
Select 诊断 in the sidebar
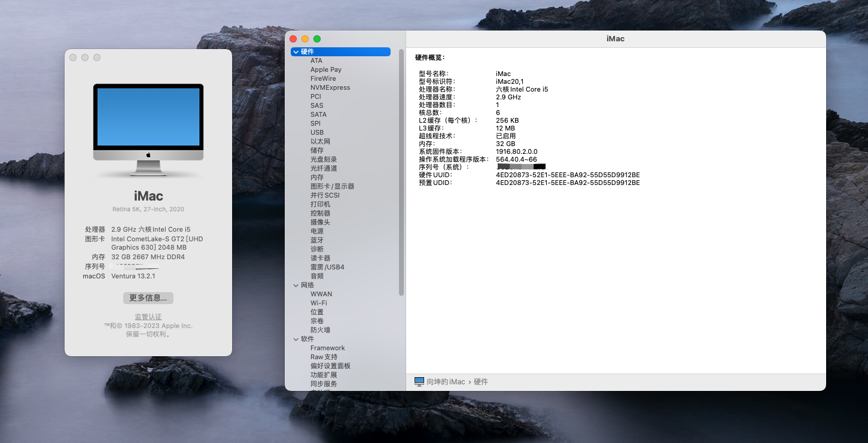(317, 249)
